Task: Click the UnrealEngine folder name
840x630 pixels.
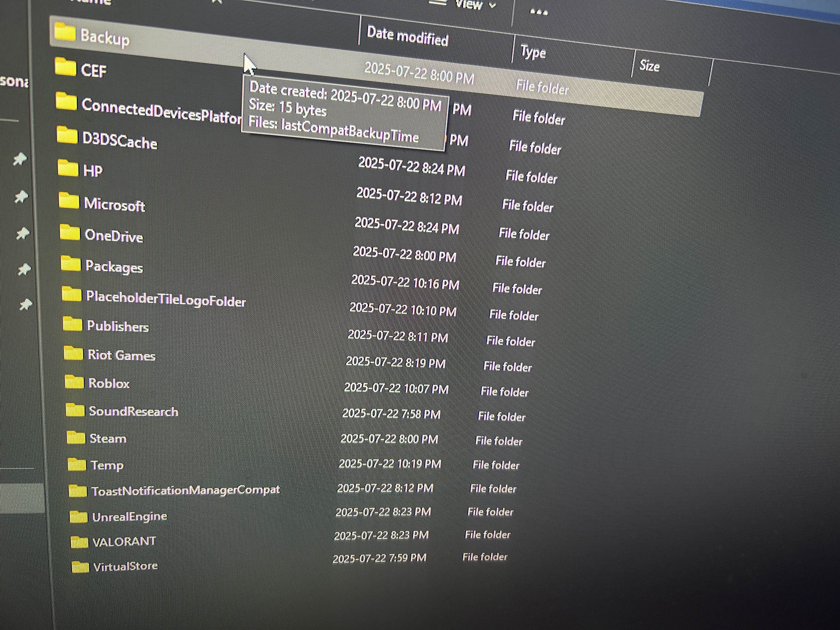Action: (x=130, y=517)
